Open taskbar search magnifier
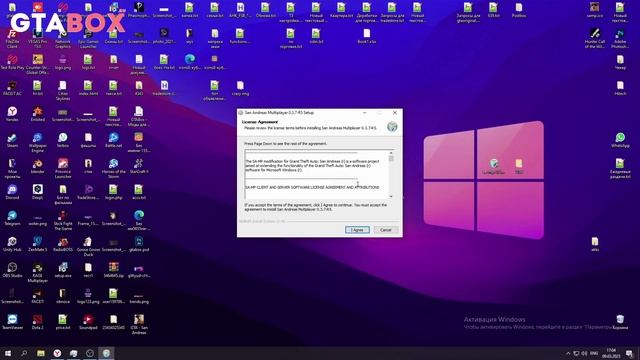 (24, 353)
